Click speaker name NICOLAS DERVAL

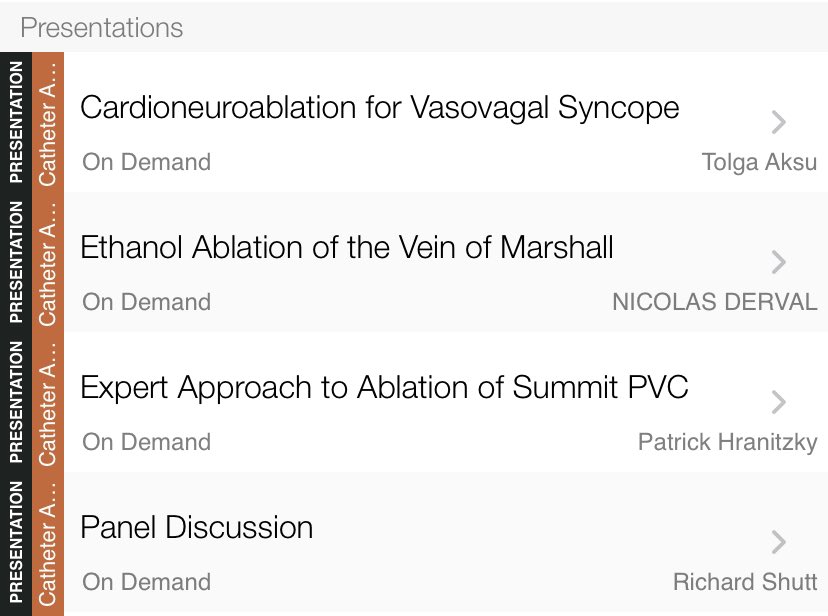click(714, 302)
